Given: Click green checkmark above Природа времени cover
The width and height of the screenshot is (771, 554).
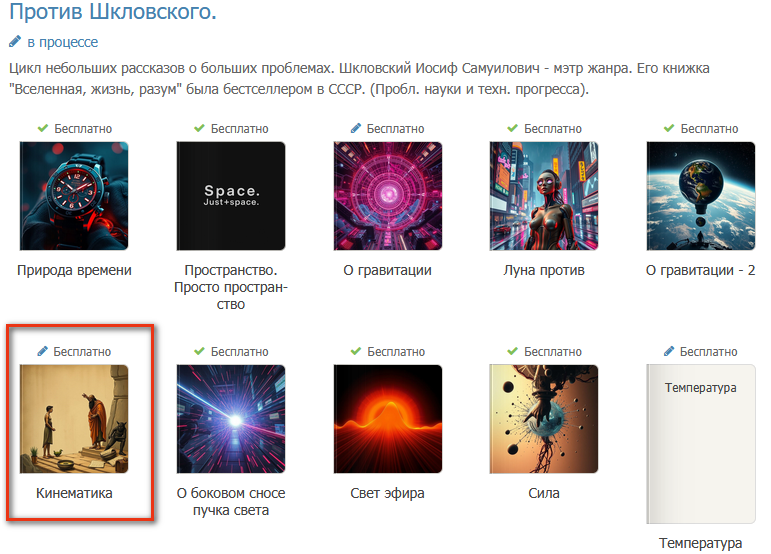Looking at the screenshot, I should coord(43,128).
